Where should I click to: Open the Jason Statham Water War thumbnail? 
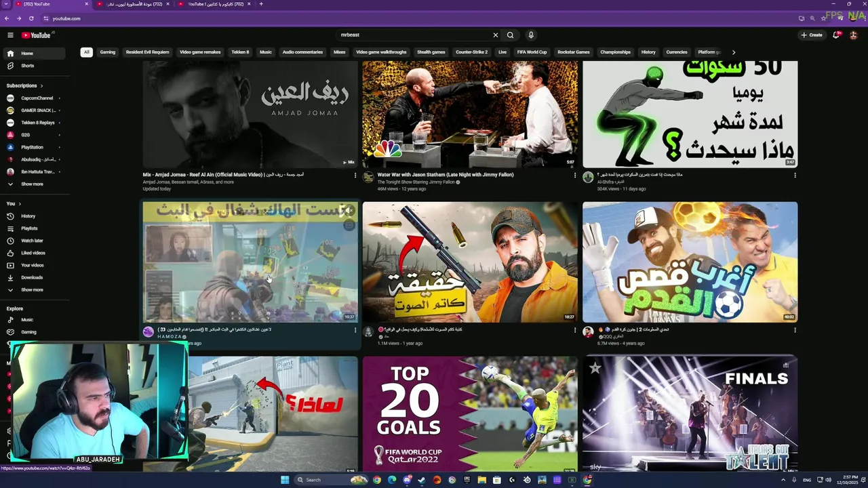point(470,115)
